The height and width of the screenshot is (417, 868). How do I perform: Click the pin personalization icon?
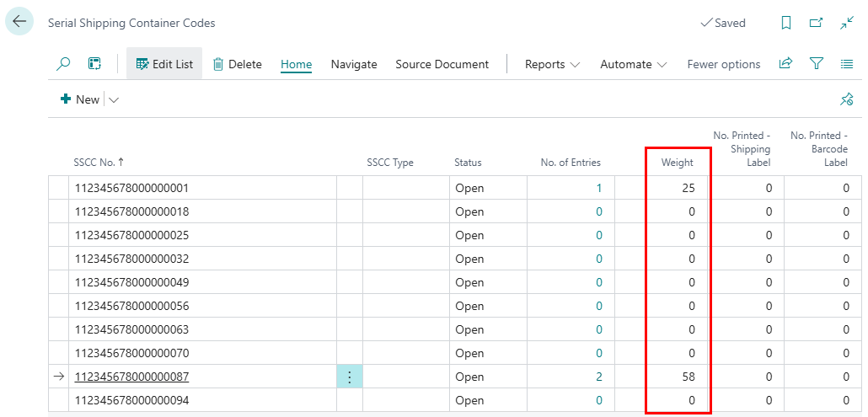[x=847, y=99]
